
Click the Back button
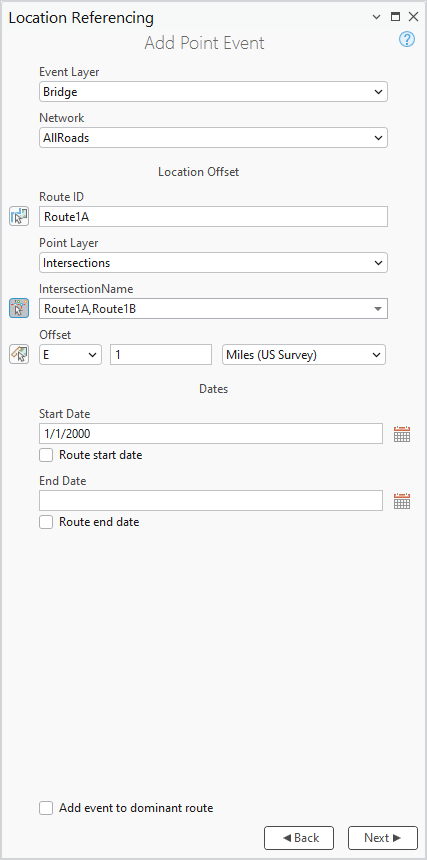click(299, 838)
